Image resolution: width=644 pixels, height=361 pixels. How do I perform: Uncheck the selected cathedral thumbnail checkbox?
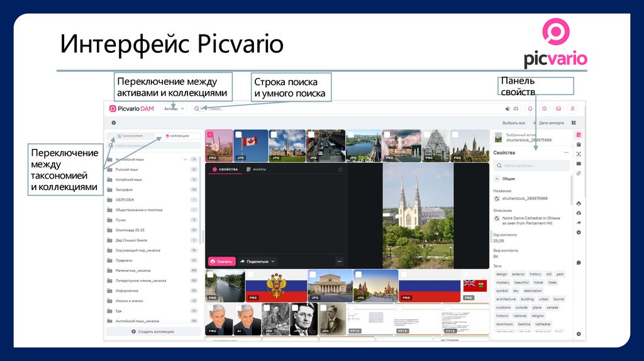pyautogui.click(x=210, y=135)
